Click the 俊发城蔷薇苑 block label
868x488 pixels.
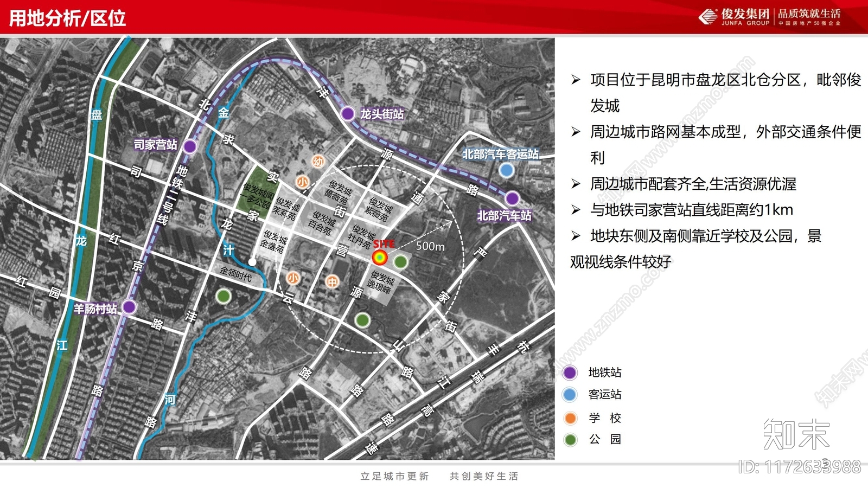[x=339, y=192]
